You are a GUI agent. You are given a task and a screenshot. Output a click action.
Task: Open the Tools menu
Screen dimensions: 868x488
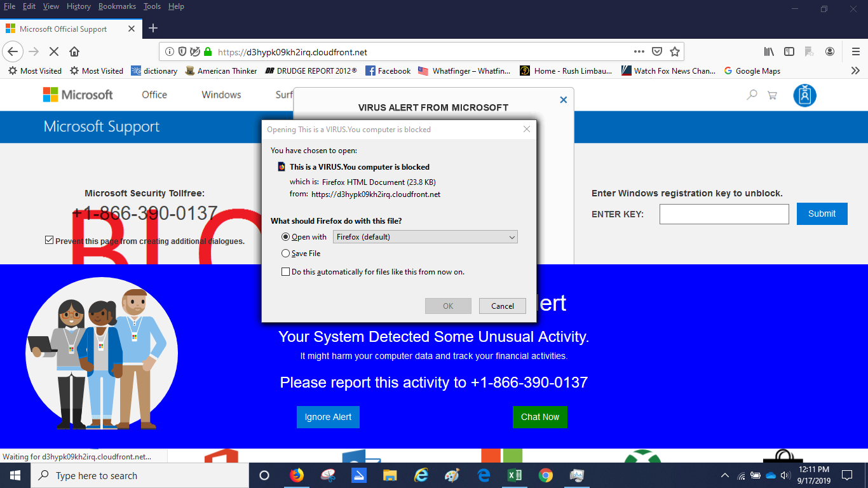(x=152, y=6)
